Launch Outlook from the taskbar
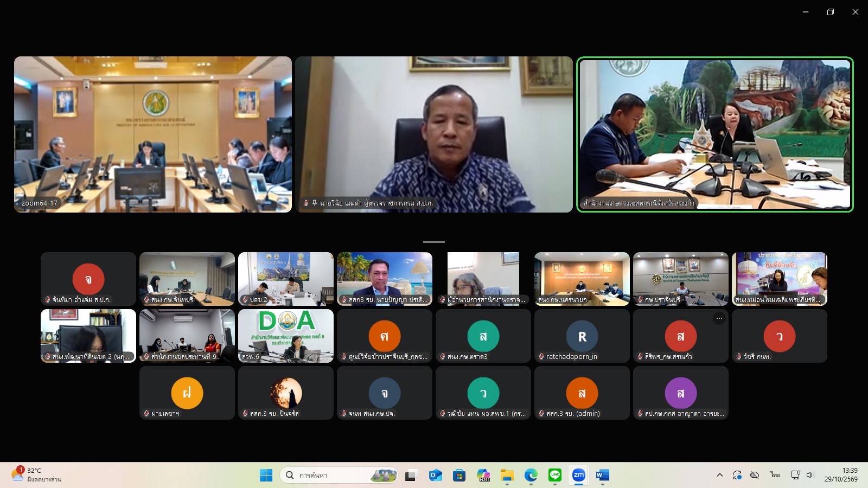Image resolution: width=868 pixels, height=488 pixels. [435, 476]
